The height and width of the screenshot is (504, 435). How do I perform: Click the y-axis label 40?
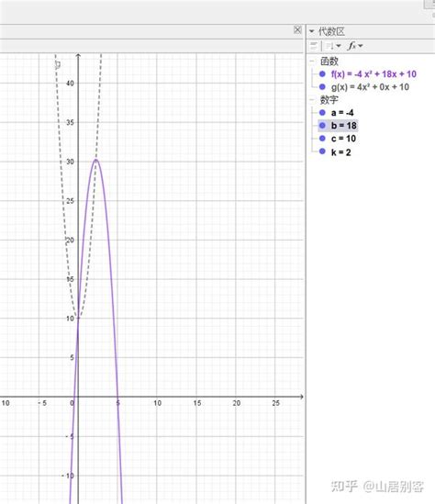[x=70, y=84]
